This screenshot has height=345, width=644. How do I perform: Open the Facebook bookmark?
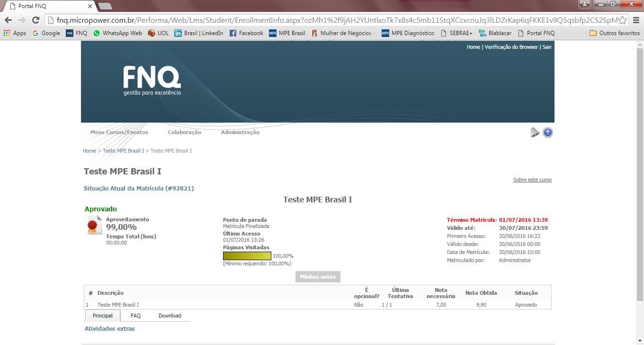[246, 33]
